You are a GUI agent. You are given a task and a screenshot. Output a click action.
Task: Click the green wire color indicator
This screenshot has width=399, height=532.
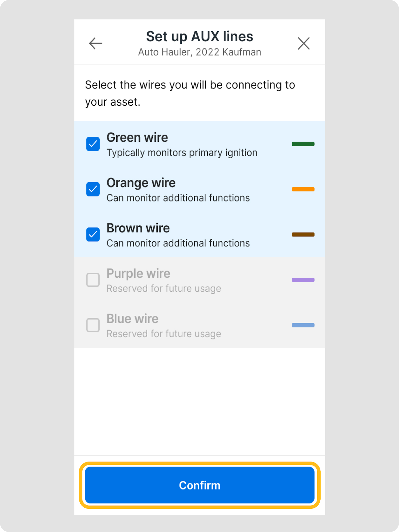tap(303, 144)
